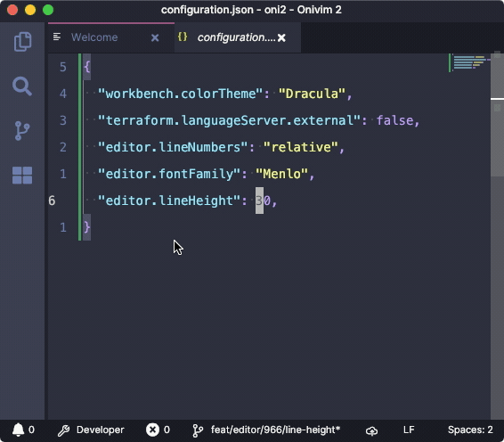Open the file Explorer sidebar icon

(22, 42)
